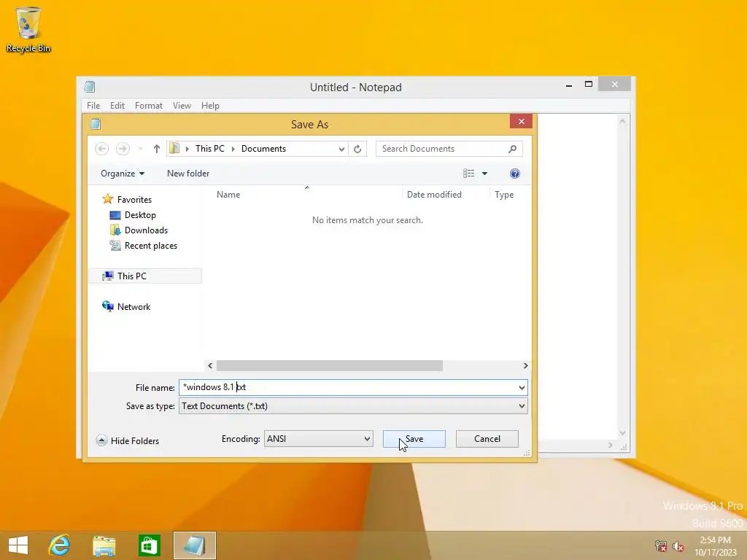Open Notepad Help menu

tap(210, 106)
